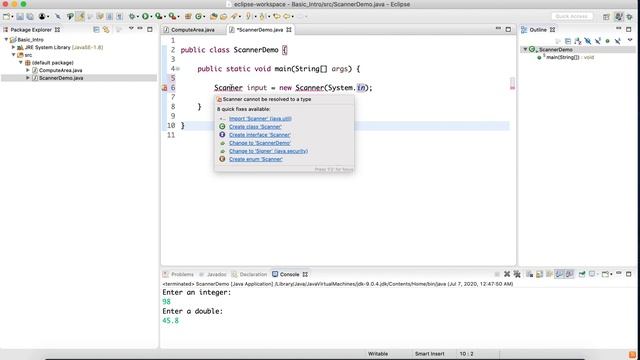
Task: Remove All Terminated Launches in Console
Action: coord(517,274)
